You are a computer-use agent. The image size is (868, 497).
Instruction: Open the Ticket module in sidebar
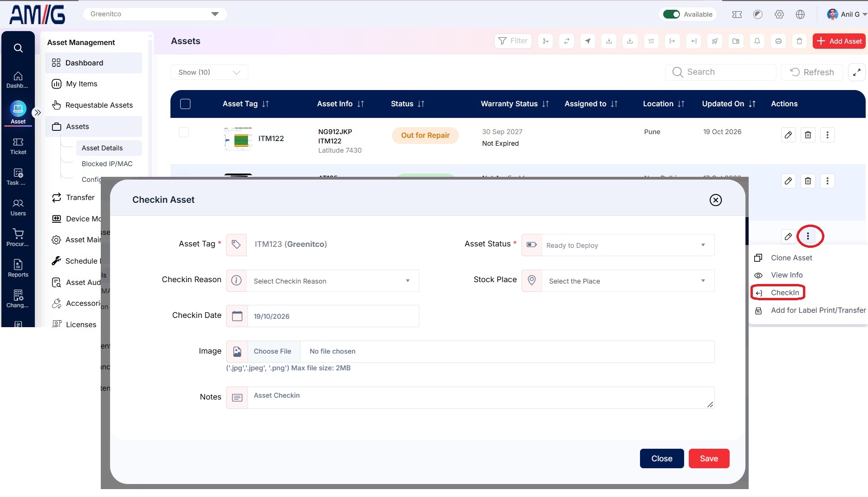(18, 146)
